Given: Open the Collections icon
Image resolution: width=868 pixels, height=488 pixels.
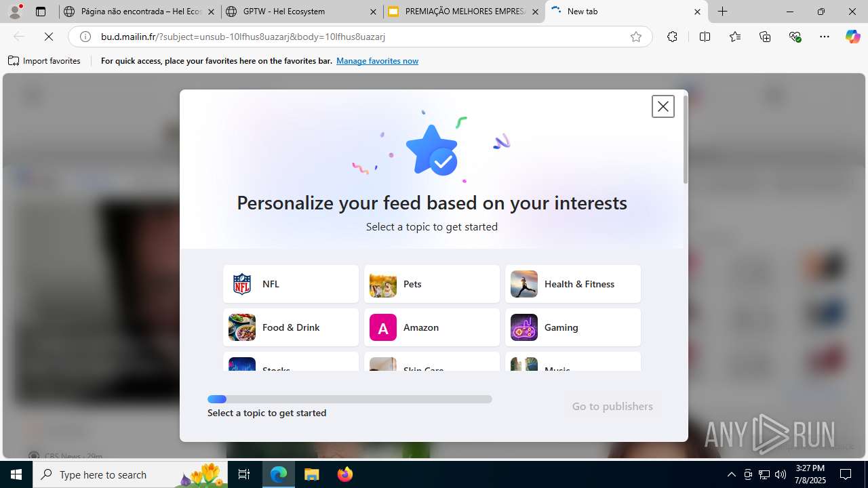Looking at the screenshot, I should click(765, 37).
